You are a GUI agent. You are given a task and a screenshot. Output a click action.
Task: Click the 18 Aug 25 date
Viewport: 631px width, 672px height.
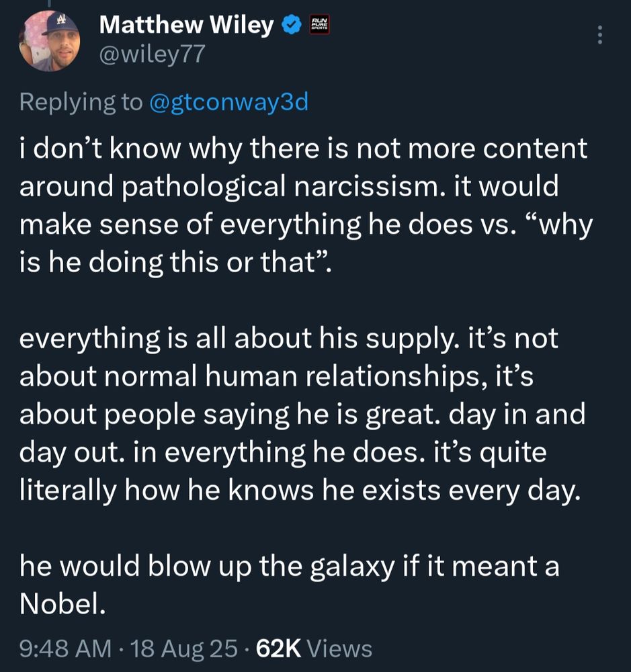pyautogui.click(x=183, y=648)
